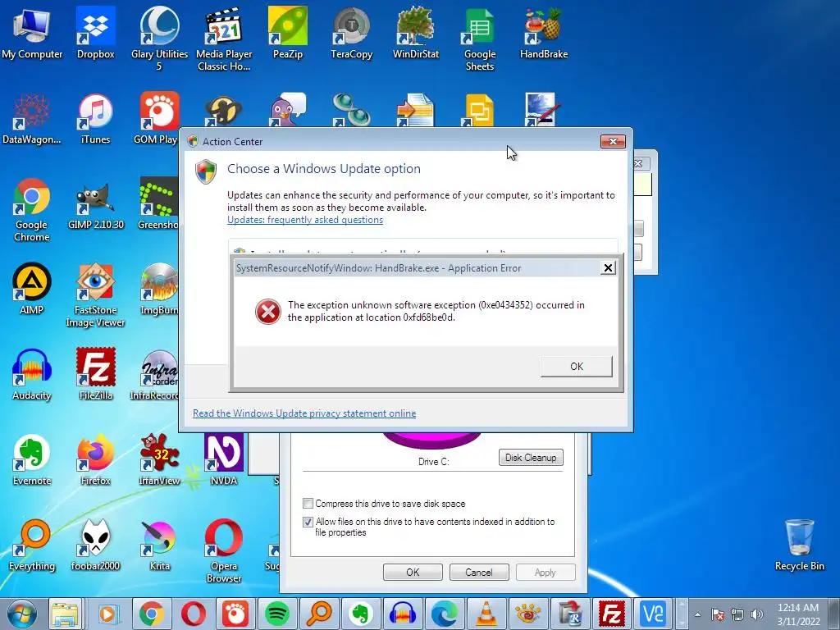Screen dimensions: 840x630
Task: Open the Google Sheets shortcut
Action: [479, 39]
